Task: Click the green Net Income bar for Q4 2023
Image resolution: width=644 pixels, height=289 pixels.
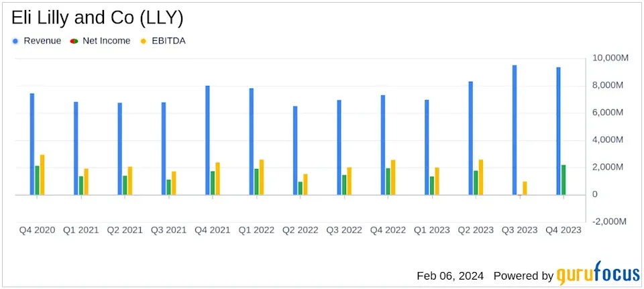Action: point(563,180)
